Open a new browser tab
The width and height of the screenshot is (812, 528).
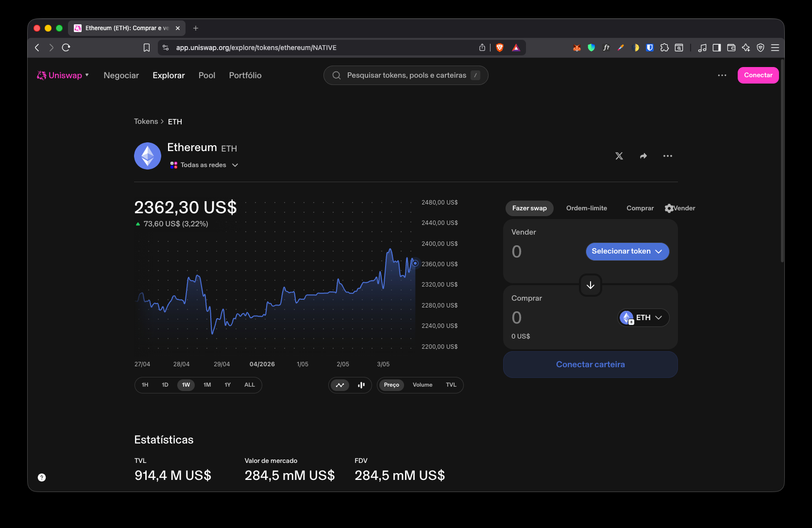click(196, 28)
